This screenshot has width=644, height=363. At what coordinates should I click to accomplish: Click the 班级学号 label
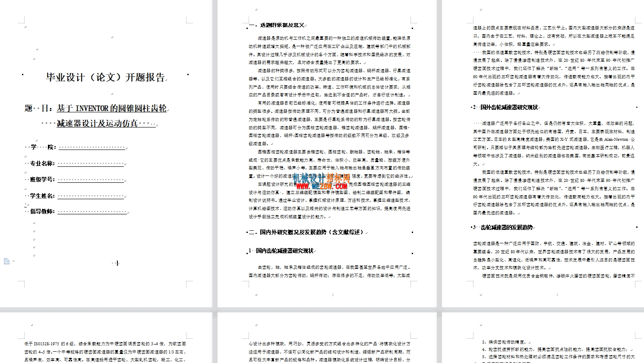[x=42, y=179]
